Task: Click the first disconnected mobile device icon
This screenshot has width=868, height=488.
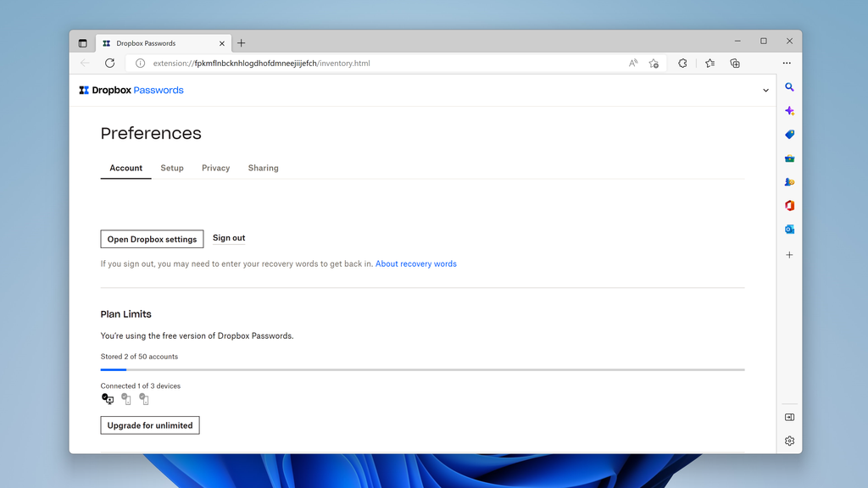Action: pos(125,398)
